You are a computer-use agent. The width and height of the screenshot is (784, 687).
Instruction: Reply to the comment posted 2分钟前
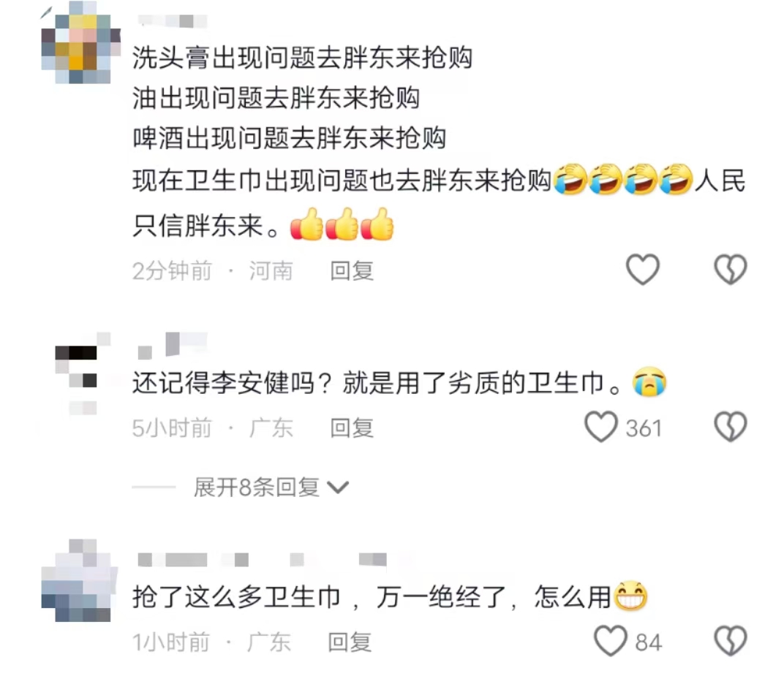click(352, 271)
